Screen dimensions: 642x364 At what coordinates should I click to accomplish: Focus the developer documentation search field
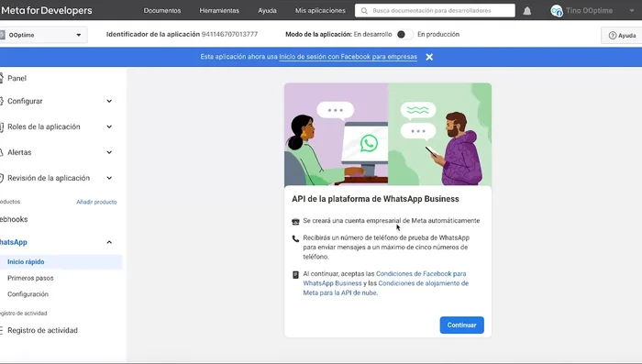tap(435, 11)
